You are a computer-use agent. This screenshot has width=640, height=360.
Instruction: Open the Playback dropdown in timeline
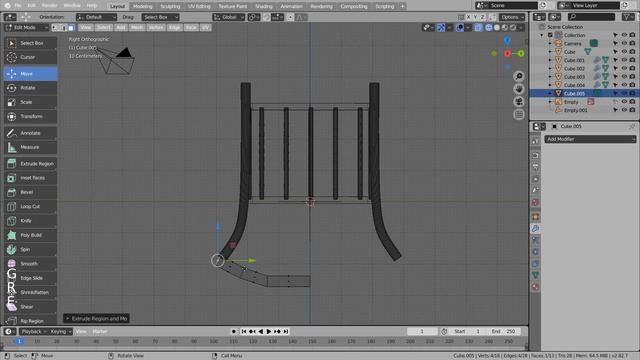pyautogui.click(x=34, y=331)
